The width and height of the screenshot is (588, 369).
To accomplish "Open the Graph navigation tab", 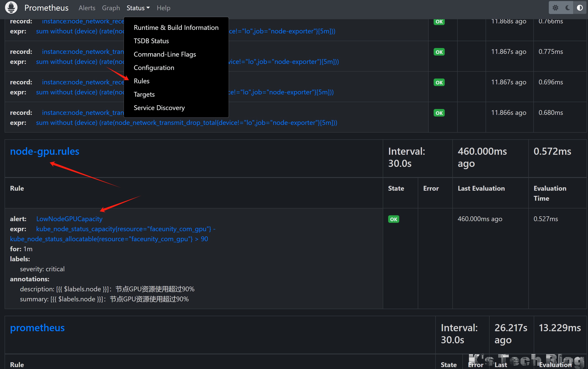I will tap(111, 8).
